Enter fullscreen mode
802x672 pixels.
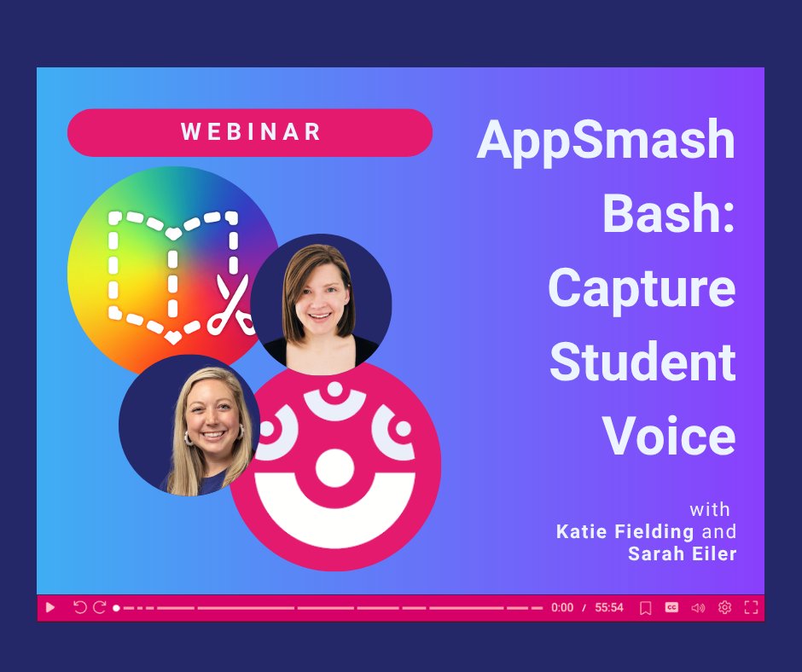751,607
